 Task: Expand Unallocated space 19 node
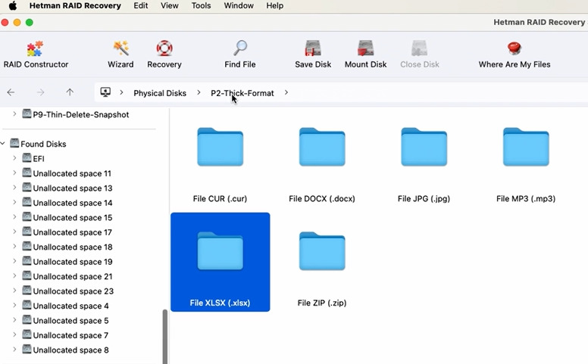[14, 261]
